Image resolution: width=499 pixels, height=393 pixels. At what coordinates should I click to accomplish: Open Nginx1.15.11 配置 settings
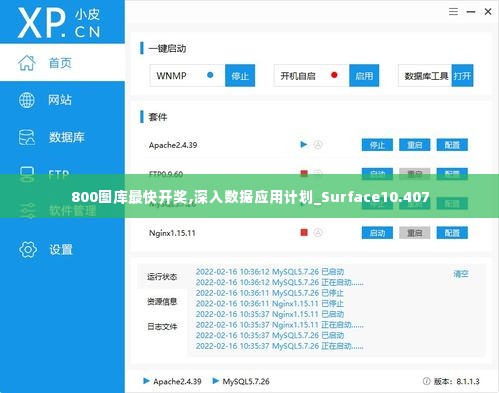pos(452,233)
